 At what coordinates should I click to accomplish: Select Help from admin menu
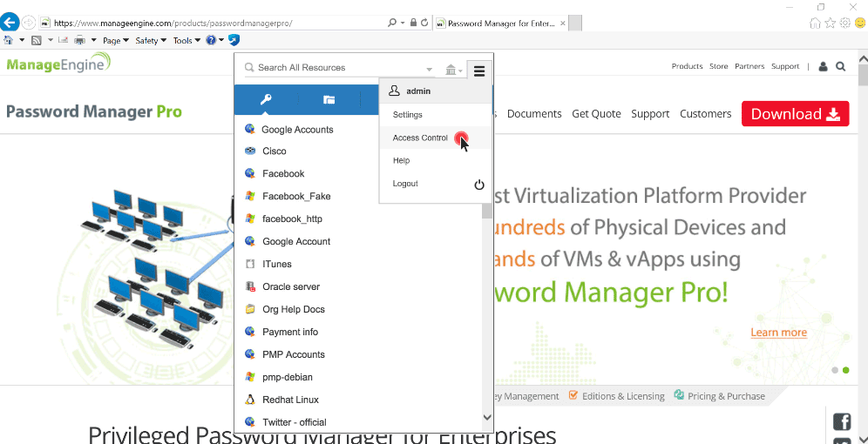(x=436, y=160)
